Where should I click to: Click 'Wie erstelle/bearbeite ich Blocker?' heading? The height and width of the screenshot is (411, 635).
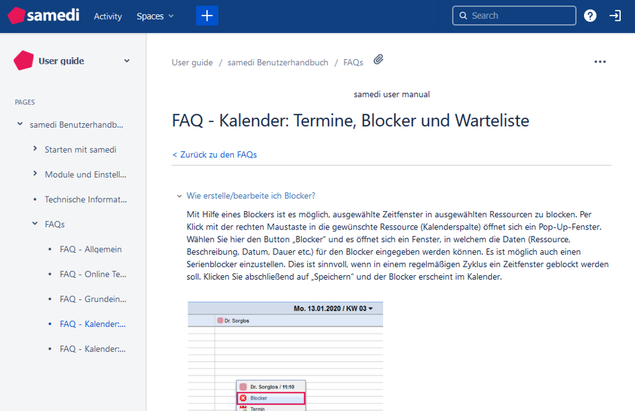coord(251,196)
